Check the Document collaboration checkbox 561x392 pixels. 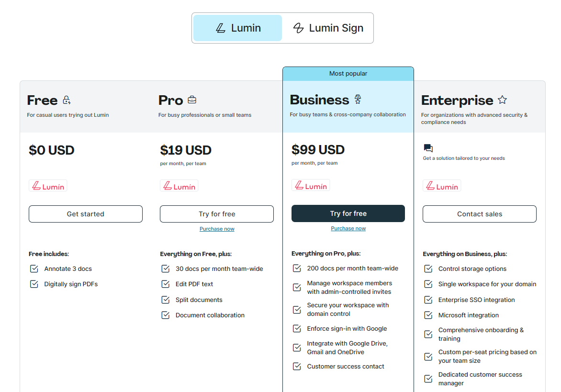(165, 315)
